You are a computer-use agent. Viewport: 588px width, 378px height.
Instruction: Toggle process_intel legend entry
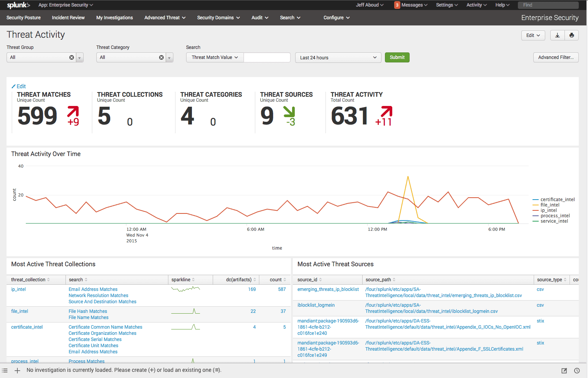click(551, 216)
